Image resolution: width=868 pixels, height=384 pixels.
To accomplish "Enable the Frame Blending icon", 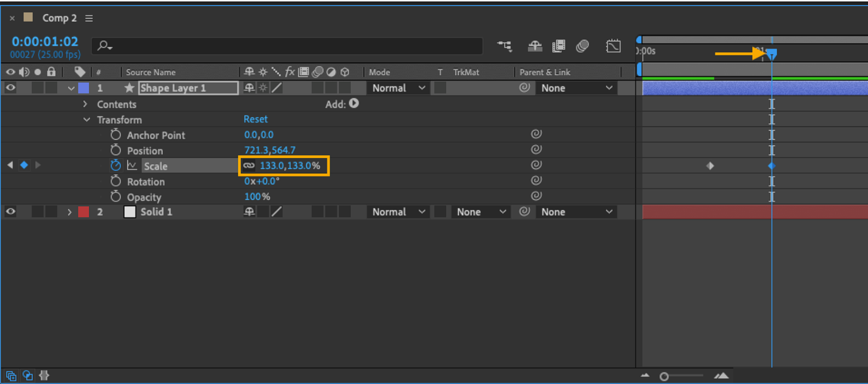I will [x=558, y=46].
